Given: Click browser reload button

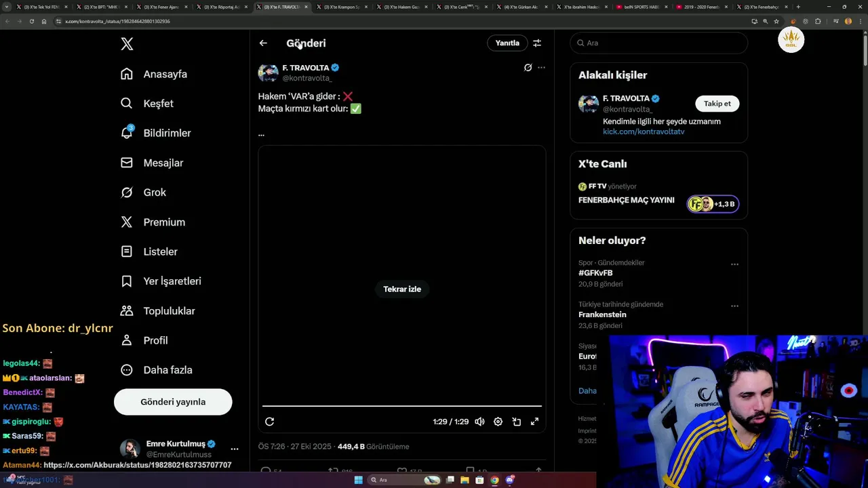Looking at the screenshot, I should [31, 21].
